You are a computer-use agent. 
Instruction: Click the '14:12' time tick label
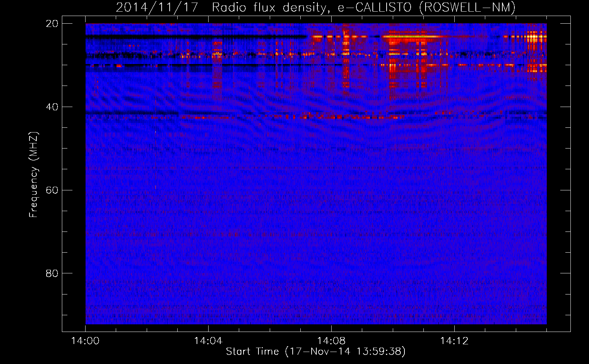coord(454,341)
